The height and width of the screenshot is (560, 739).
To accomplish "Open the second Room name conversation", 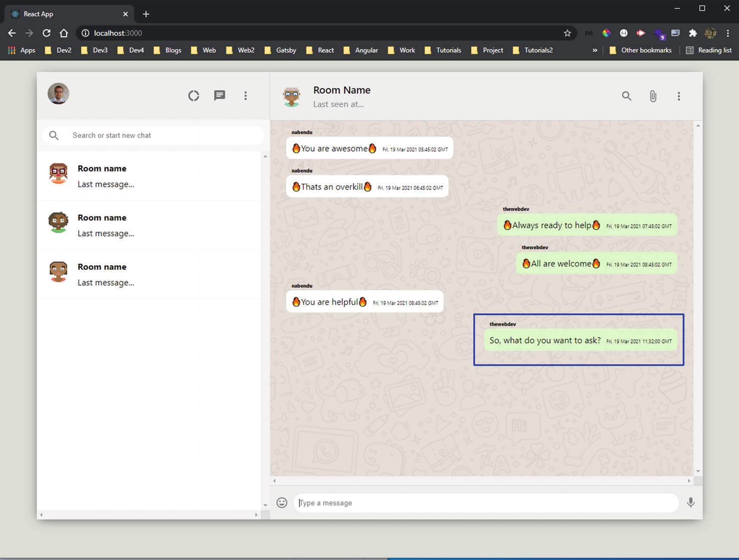I will pyautogui.click(x=149, y=225).
